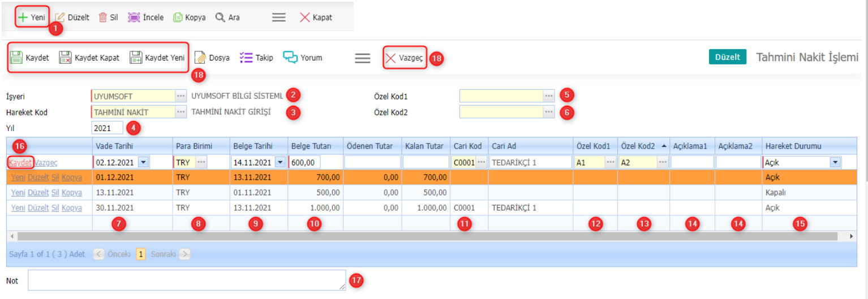Open lookup for İşyeri field

tap(181, 96)
